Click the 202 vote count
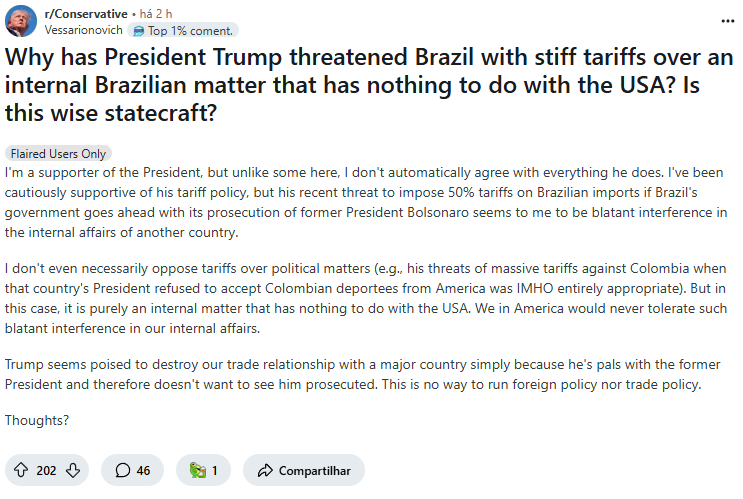 point(46,471)
